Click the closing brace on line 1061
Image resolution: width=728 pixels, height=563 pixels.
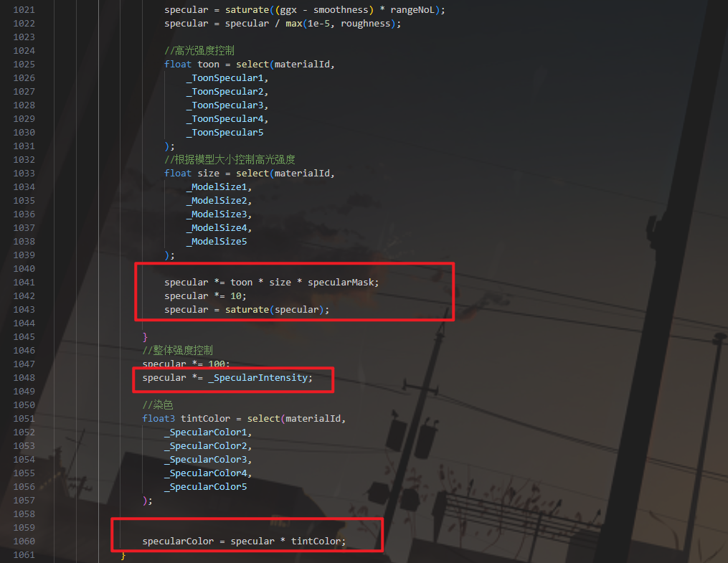123,554
